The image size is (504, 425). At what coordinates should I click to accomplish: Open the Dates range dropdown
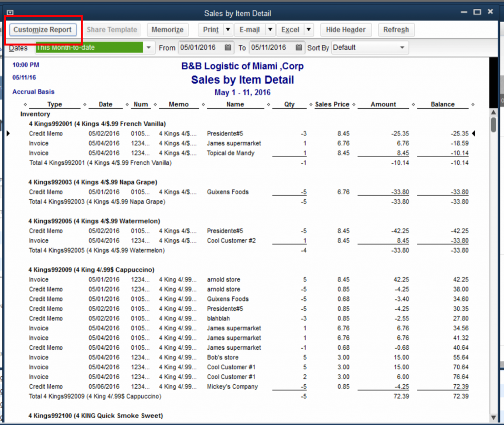coord(149,48)
